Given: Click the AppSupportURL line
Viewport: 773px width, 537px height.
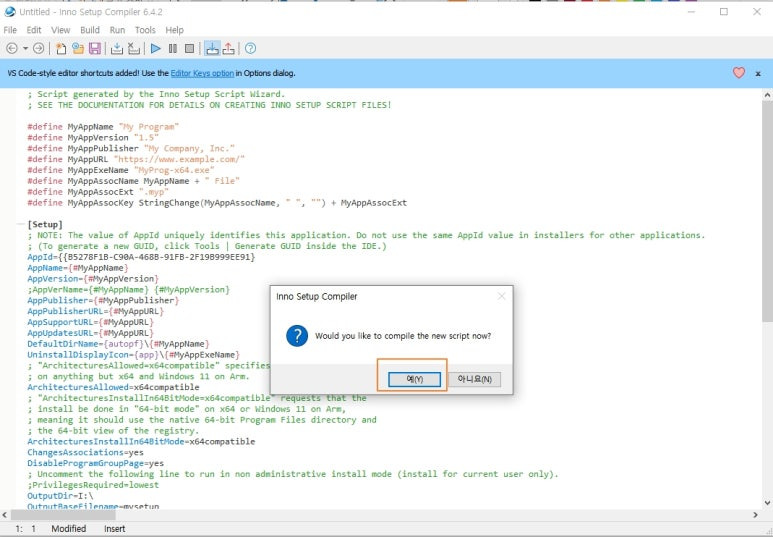Looking at the screenshot, I should click(90, 322).
